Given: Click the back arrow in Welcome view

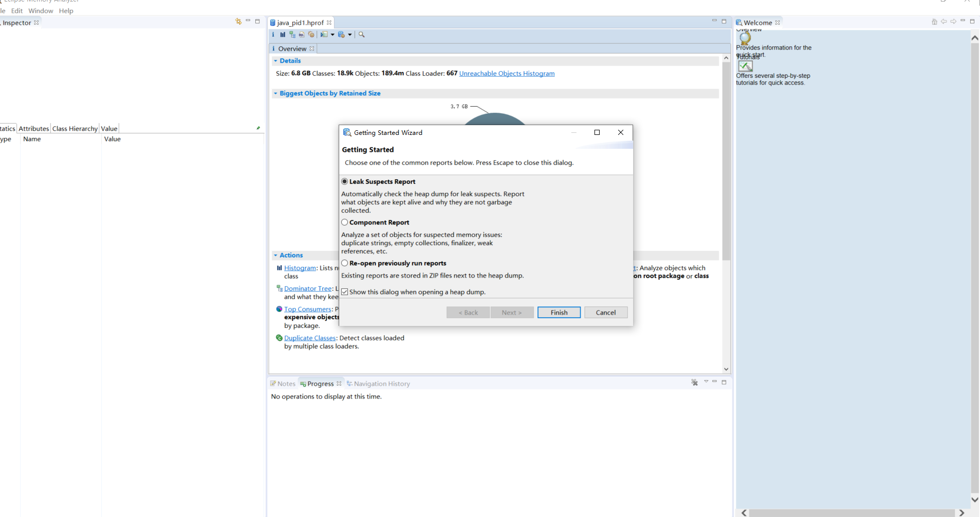Looking at the screenshot, I should click(x=944, y=22).
